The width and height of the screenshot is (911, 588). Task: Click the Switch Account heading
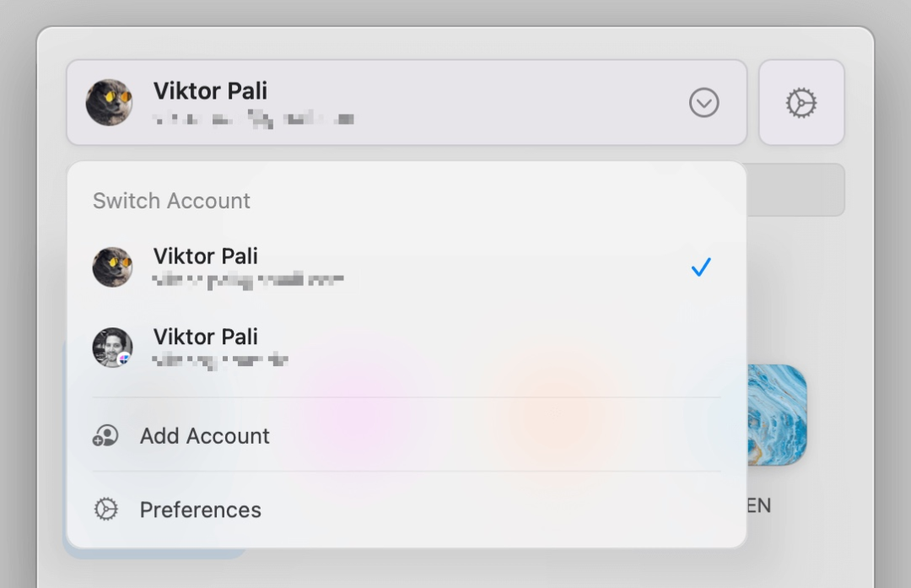[x=171, y=201]
